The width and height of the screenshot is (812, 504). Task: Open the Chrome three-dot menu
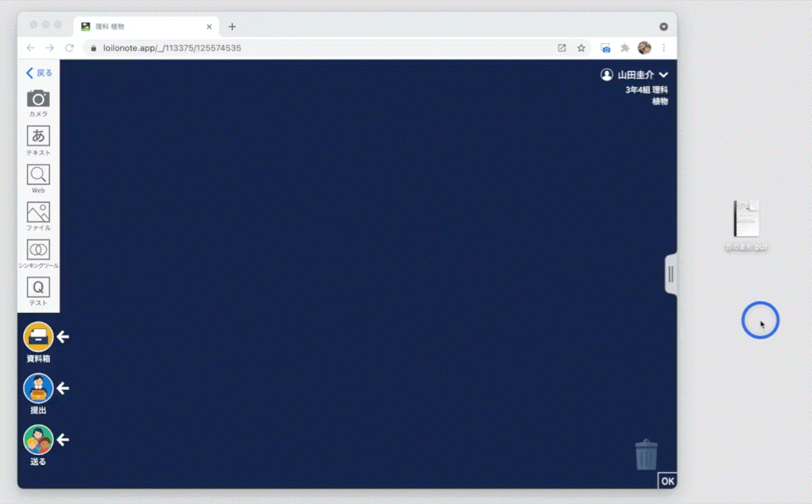click(x=663, y=47)
